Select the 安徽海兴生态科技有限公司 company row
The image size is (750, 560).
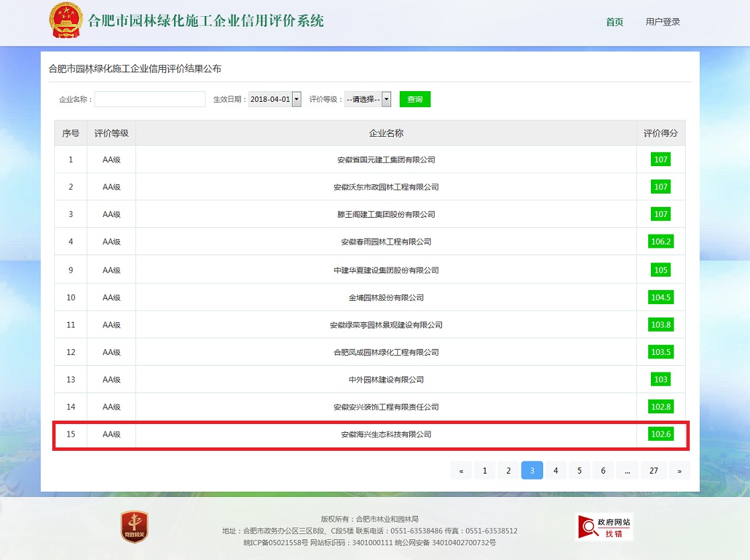tap(386, 435)
